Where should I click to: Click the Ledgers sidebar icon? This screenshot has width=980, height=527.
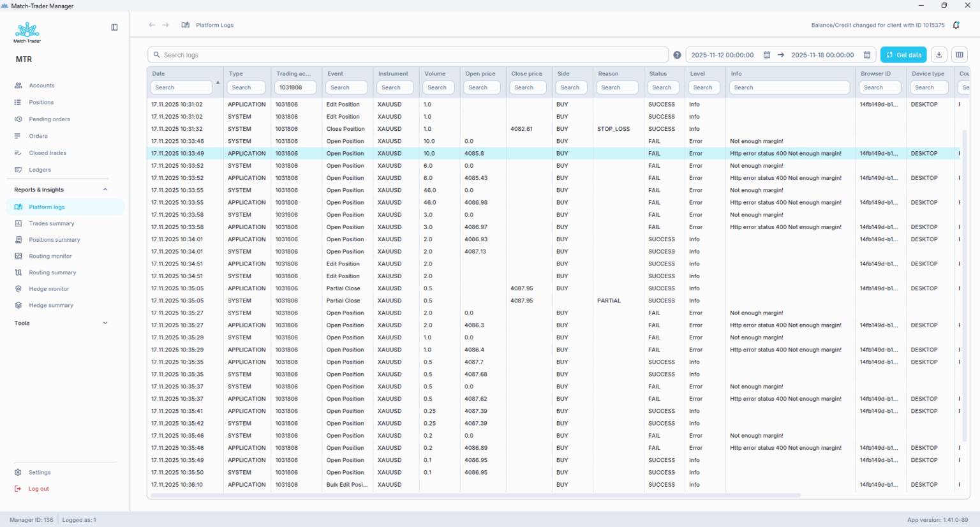click(18, 170)
